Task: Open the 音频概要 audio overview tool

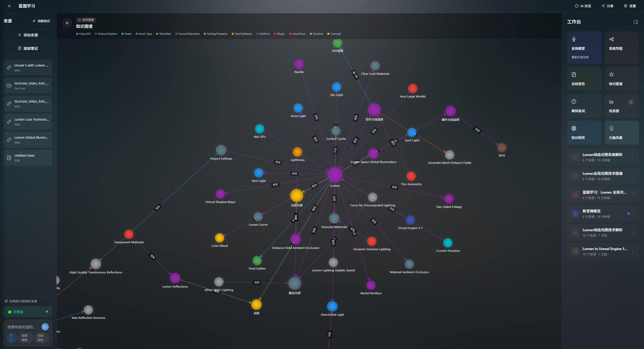Action: click(584, 47)
